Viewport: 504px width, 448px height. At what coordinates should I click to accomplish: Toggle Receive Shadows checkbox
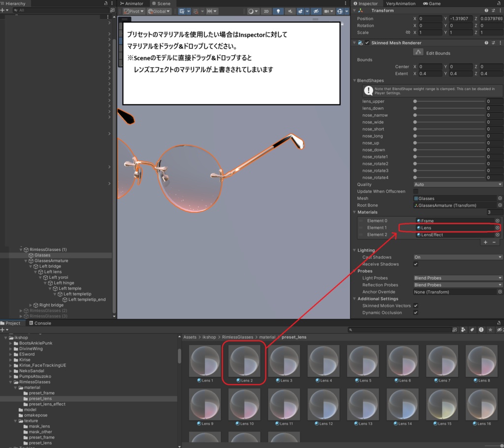pyautogui.click(x=415, y=264)
